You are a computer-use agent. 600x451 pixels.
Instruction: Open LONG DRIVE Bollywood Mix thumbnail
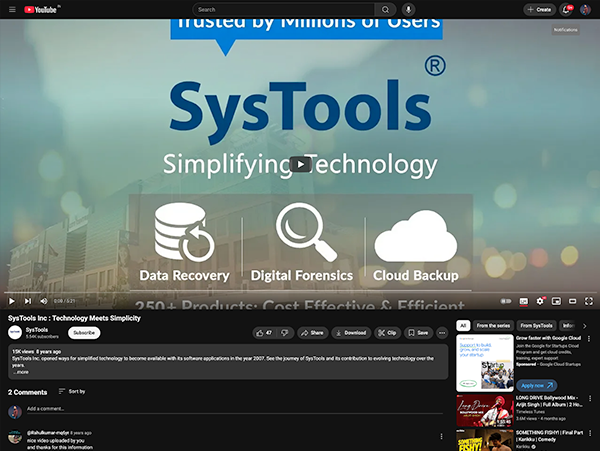[x=485, y=411]
